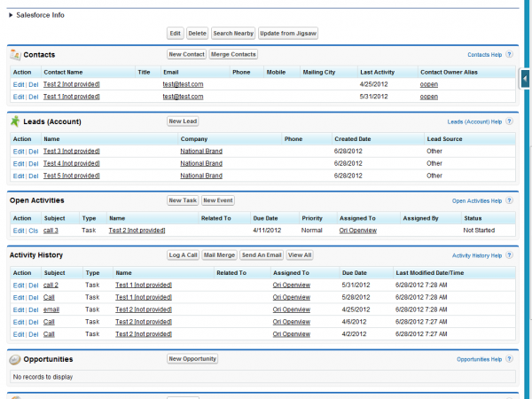The width and height of the screenshot is (532, 399).
Task: Click the No records to display text
Action: 43,377
